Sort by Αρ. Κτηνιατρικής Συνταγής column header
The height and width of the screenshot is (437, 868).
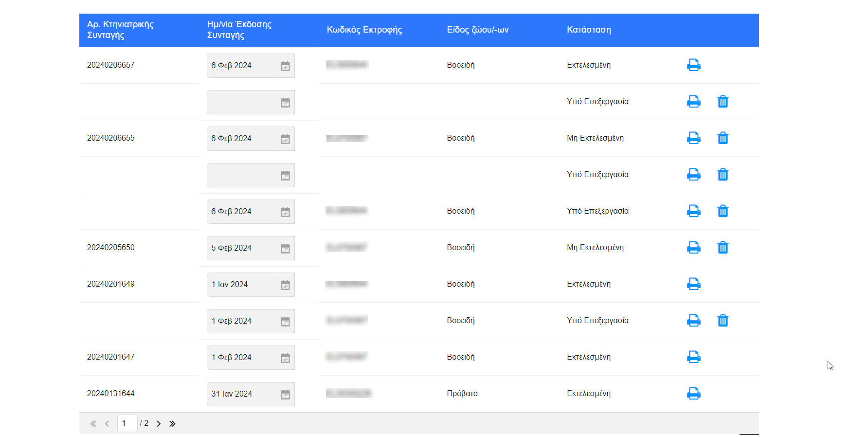120,30
